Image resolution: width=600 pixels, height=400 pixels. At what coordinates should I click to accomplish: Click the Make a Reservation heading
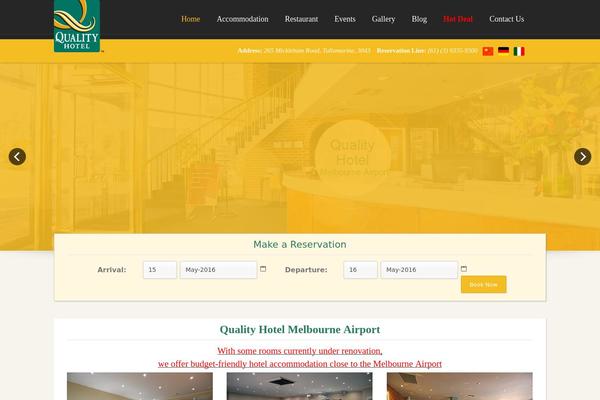pos(300,244)
